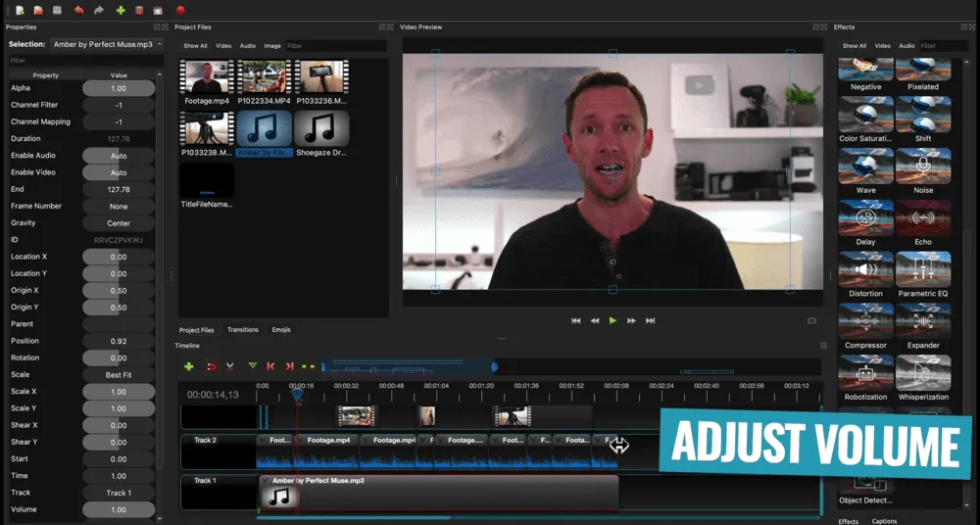This screenshot has width=980, height=525.
Task: Add a track with the timeline plus icon
Action: tap(189, 366)
